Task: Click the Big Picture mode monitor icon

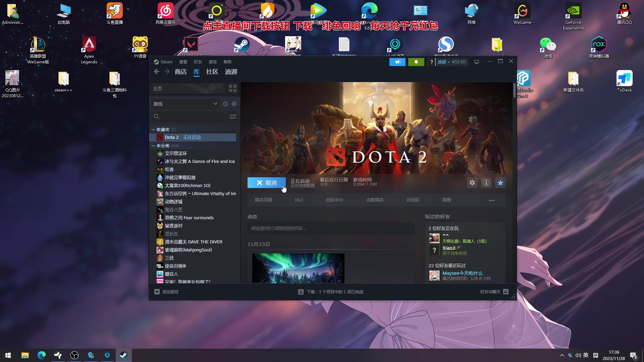Action: coord(476,62)
